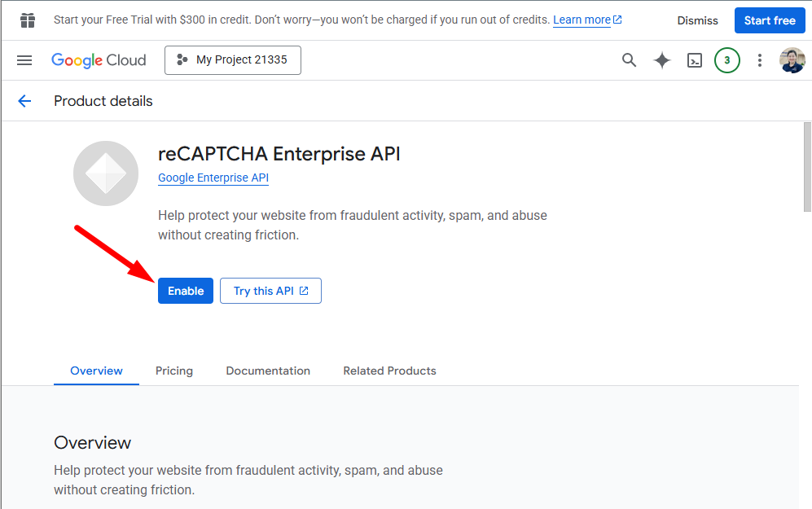Click the user account avatar
This screenshot has width=812, height=509.
coord(792,60)
